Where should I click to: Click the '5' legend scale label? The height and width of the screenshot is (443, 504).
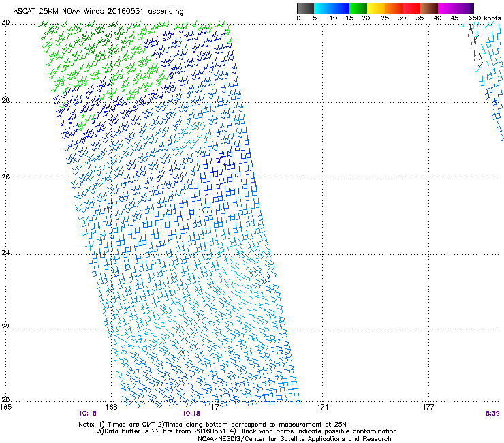(x=315, y=18)
